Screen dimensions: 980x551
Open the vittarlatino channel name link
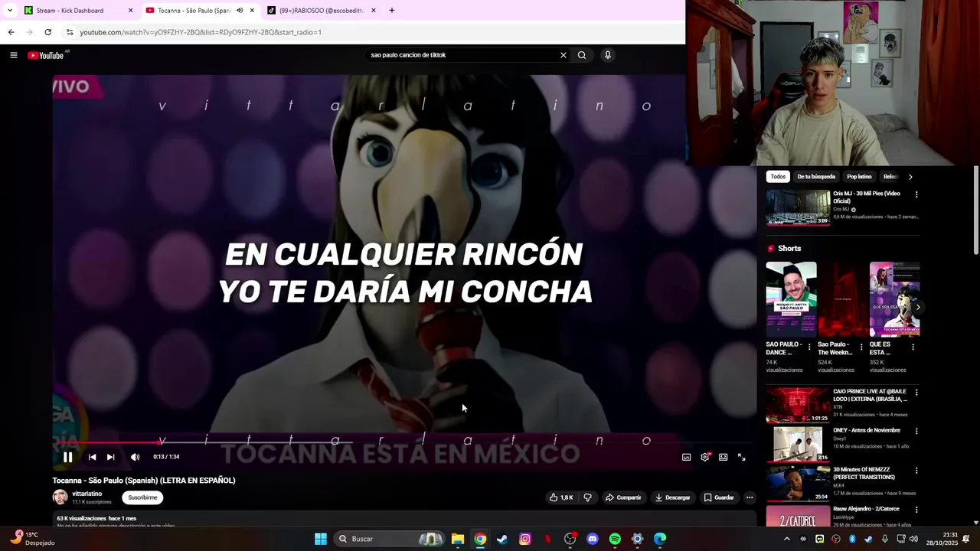pos(87,494)
